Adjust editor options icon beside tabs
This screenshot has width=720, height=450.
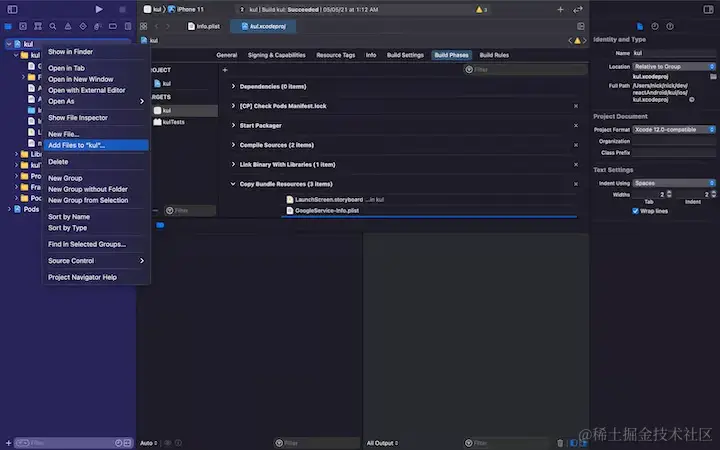pos(581,27)
